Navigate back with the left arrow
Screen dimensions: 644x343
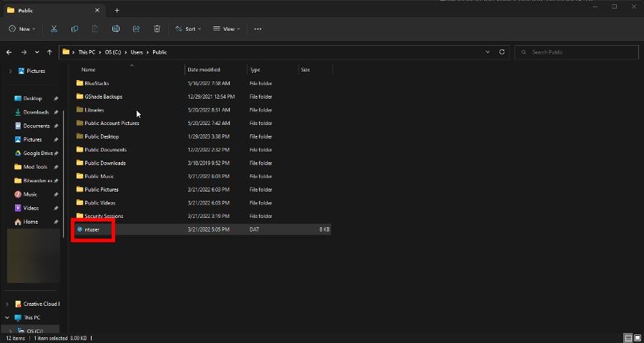(9, 52)
